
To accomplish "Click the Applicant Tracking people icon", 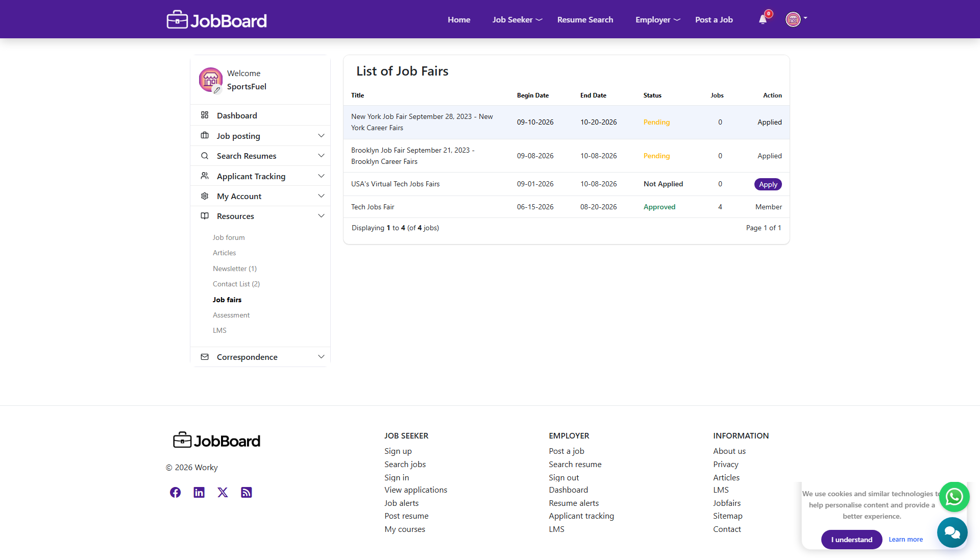I will pos(205,176).
